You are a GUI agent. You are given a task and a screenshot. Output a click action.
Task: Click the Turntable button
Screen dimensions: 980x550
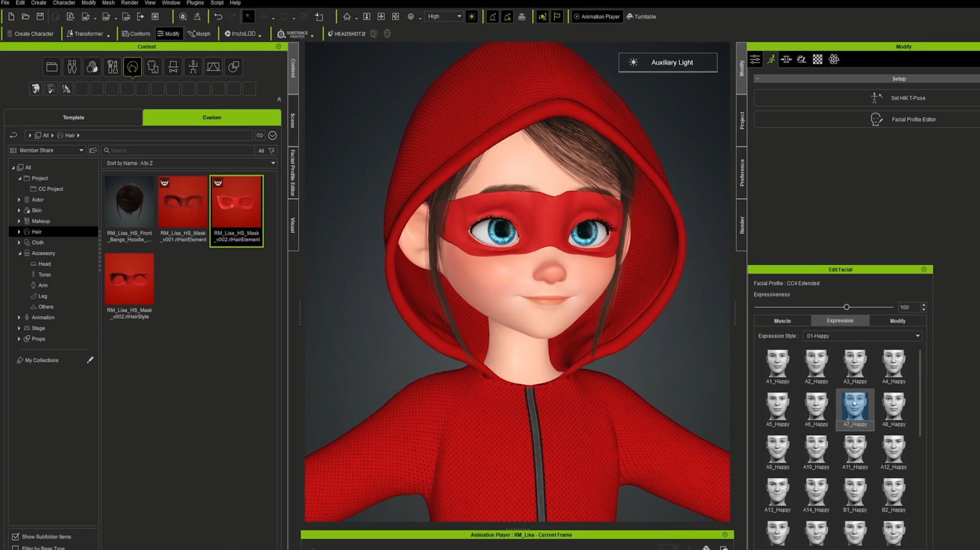[641, 16]
